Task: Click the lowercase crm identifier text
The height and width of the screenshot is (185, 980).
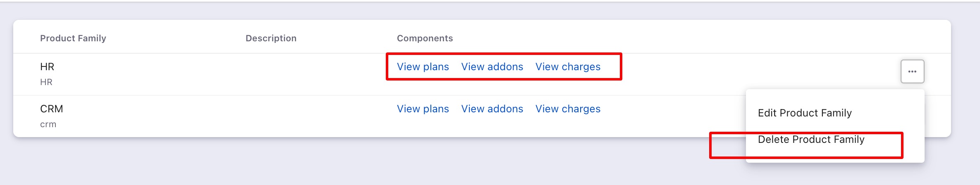Action: (48, 124)
